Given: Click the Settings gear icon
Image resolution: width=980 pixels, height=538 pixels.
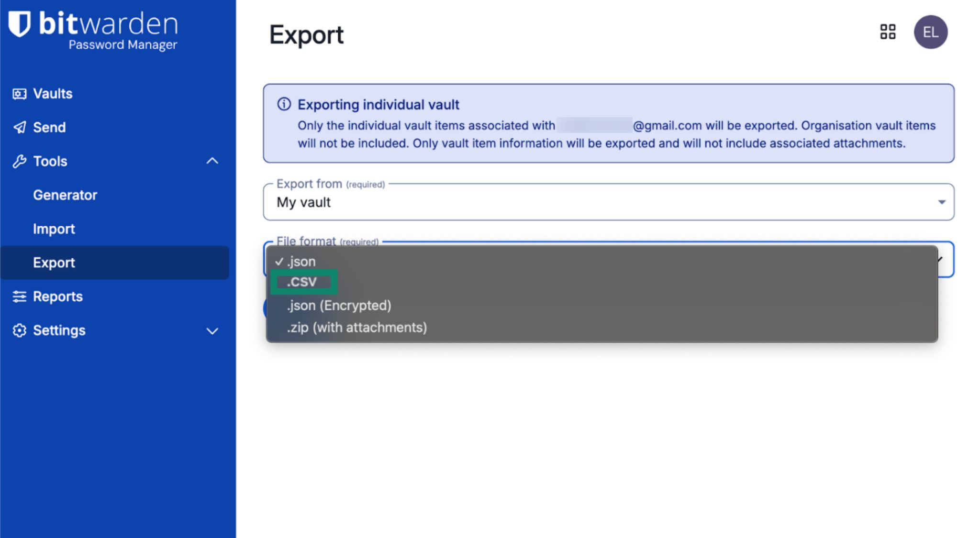Looking at the screenshot, I should click(x=19, y=330).
